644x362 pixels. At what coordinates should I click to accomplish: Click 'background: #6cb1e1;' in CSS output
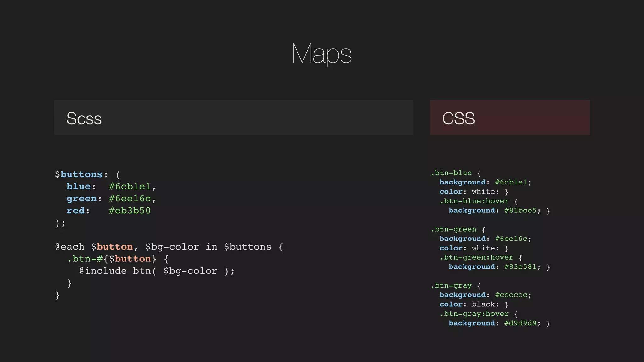pyautogui.click(x=485, y=182)
